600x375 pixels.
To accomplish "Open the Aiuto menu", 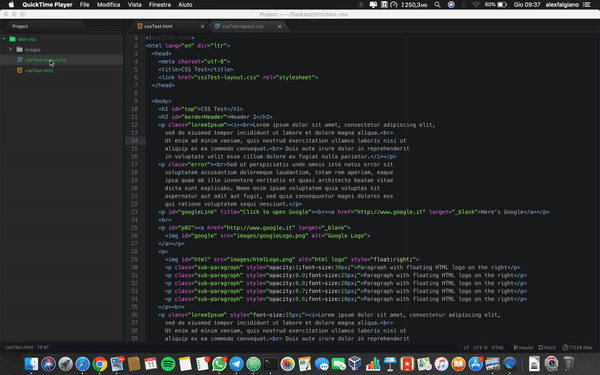I will (185, 5).
